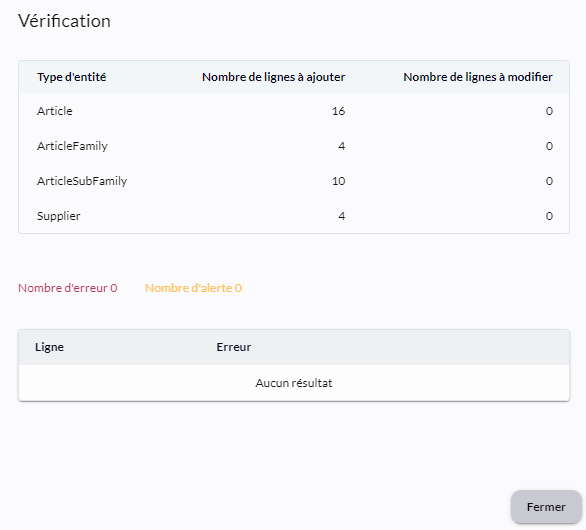Click the Vérification dialog title
The image size is (586, 530).
click(x=64, y=21)
